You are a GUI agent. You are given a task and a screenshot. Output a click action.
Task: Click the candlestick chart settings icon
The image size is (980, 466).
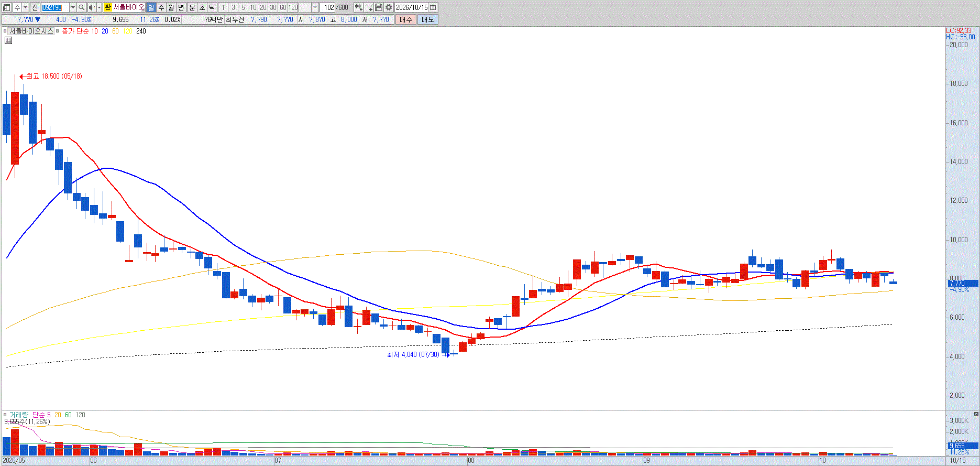(x=358, y=7)
